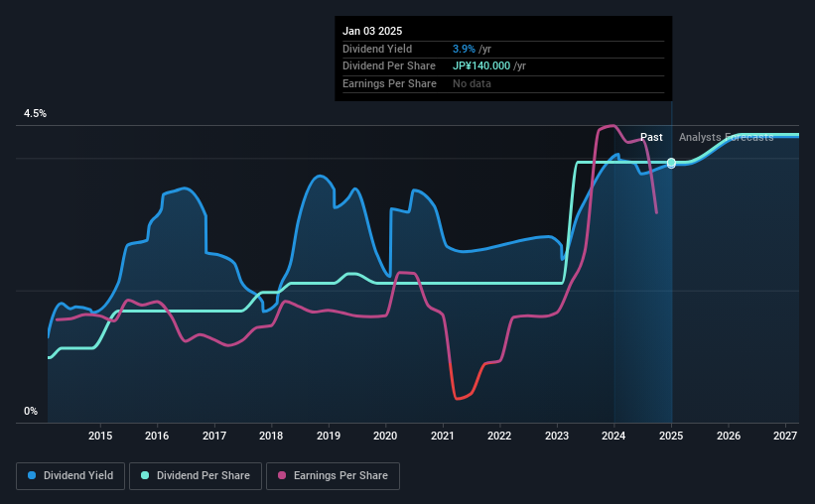Click the highlighted data point at Jan 2025

click(x=671, y=163)
